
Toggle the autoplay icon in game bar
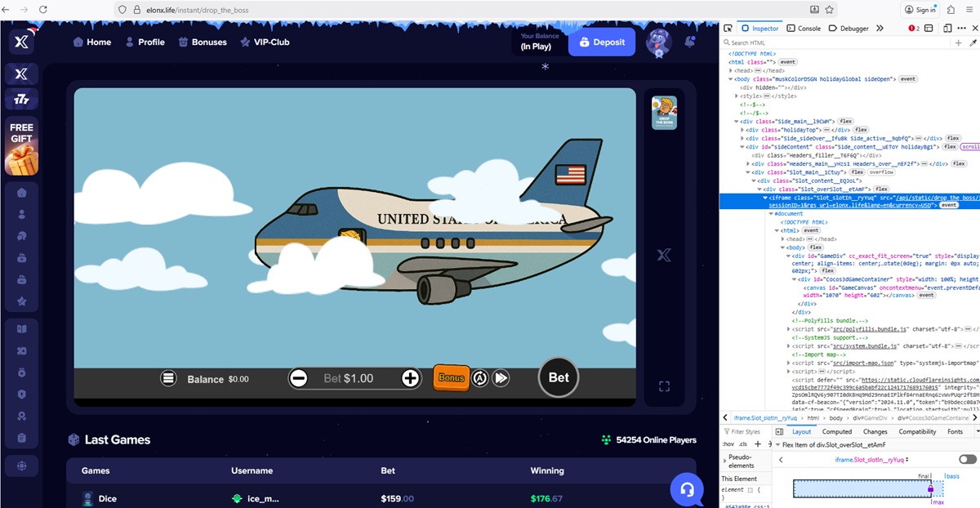click(480, 377)
